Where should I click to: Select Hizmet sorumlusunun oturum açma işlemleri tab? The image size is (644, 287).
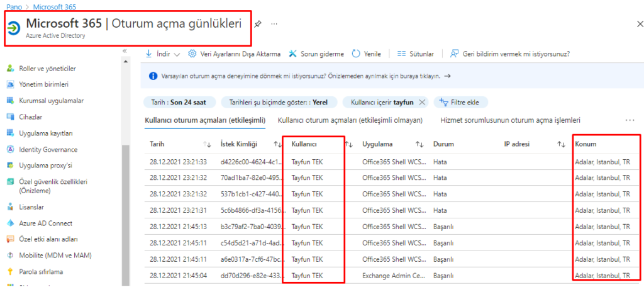click(510, 120)
